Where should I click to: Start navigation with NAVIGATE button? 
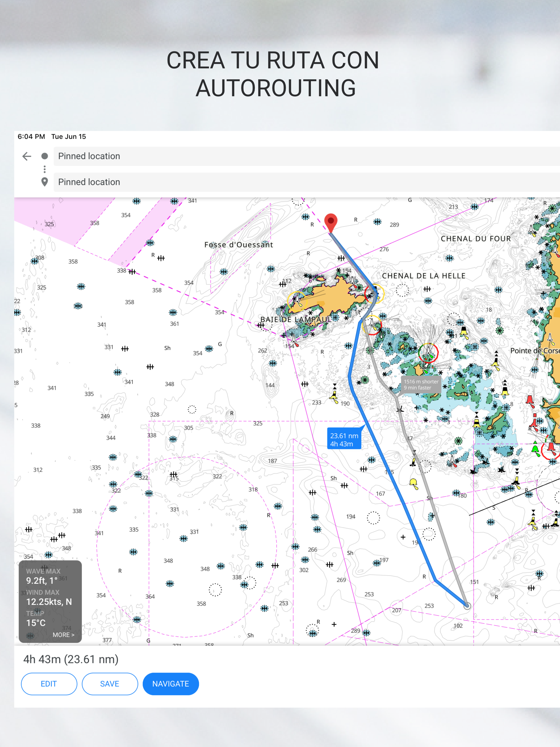coord(171,684)
